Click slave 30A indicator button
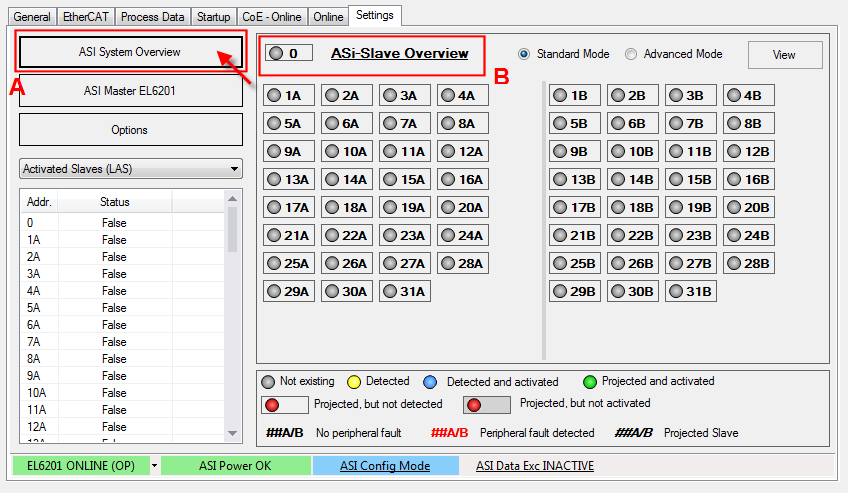Image resolution: width=848 pixels, height=493 pixels. pos(347,291)
